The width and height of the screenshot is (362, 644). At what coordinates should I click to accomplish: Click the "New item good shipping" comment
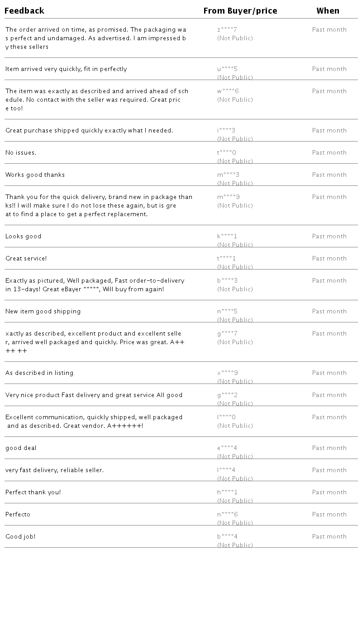[x=43, y=312]
